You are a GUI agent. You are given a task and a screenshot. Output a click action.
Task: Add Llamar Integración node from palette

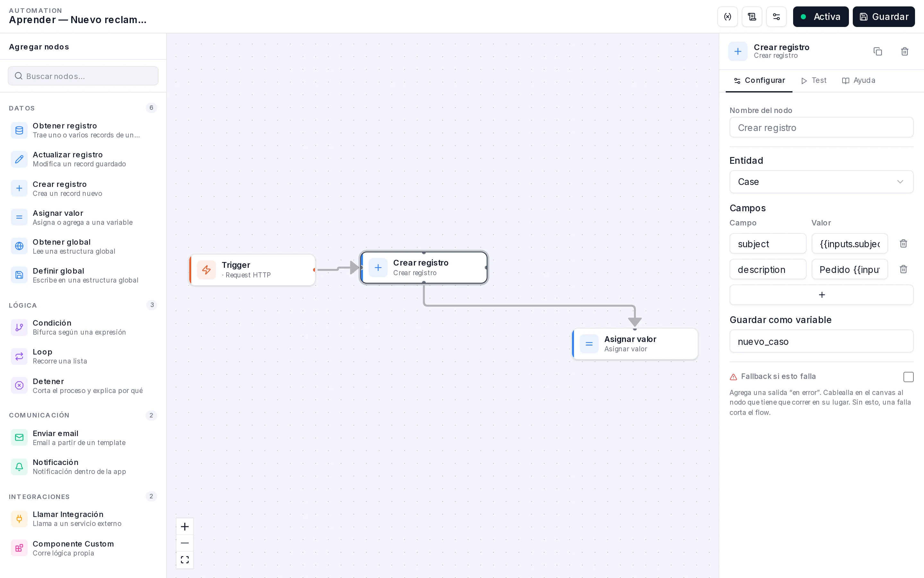pos(83,519)
